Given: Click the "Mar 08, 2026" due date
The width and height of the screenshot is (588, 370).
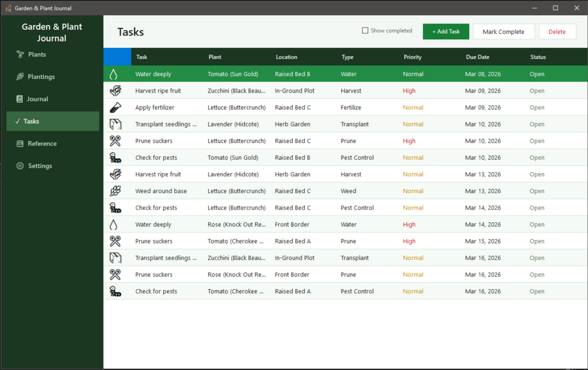Looking at the screenshot, I should (483, 74).
